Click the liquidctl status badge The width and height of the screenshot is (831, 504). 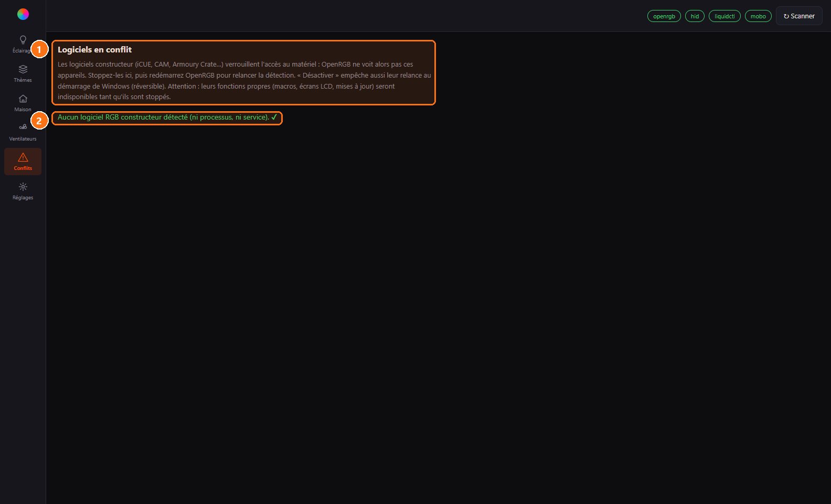click(x=725, y=16)
